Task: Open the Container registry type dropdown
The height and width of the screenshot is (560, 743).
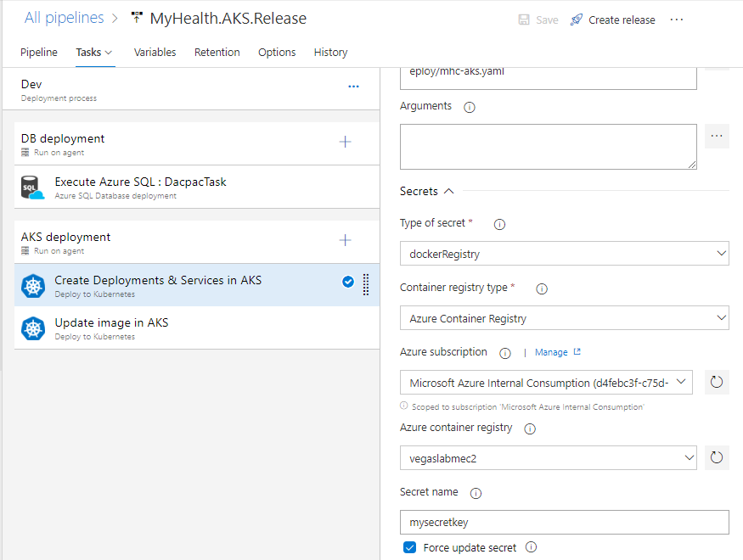Action: tap(565, 318)
